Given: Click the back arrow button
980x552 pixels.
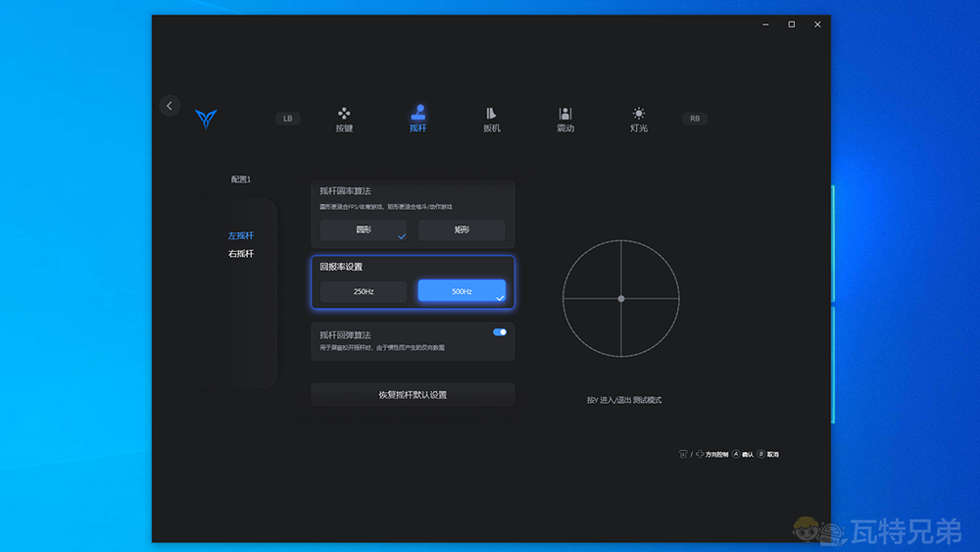Looking at the screenshot, I should click(x=170, y=106).
